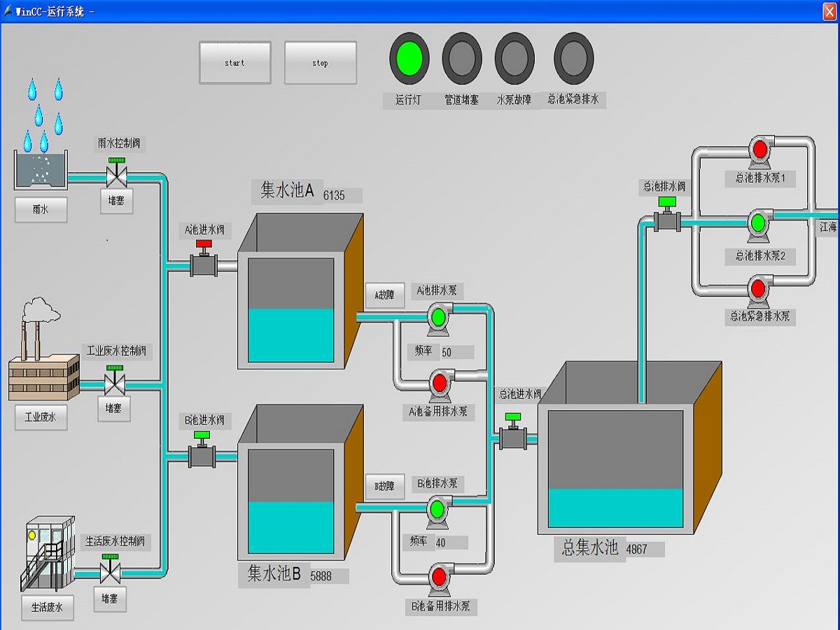Click the 总池排水泵2 label

pos(760,256)
